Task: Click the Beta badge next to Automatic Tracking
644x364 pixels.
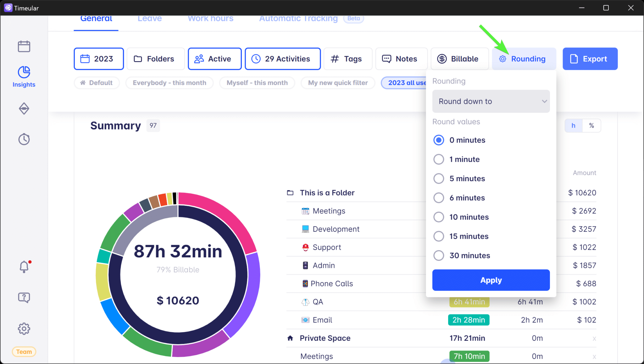Action: click(x=353, y=19)
